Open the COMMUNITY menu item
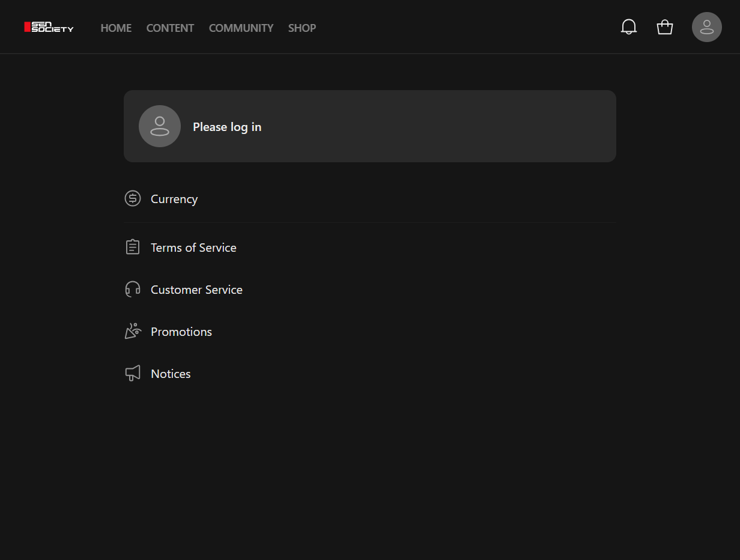 pyautogui.click(x=241, y=28)
